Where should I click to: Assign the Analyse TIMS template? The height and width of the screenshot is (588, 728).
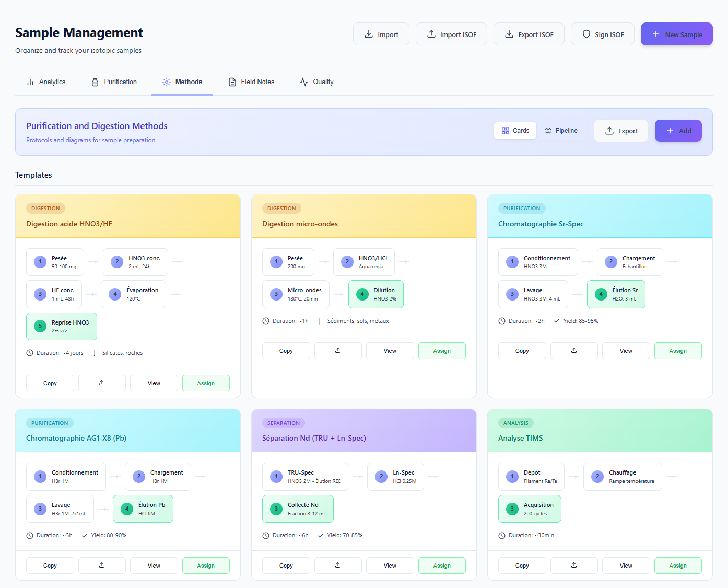(x=678, y=565)
